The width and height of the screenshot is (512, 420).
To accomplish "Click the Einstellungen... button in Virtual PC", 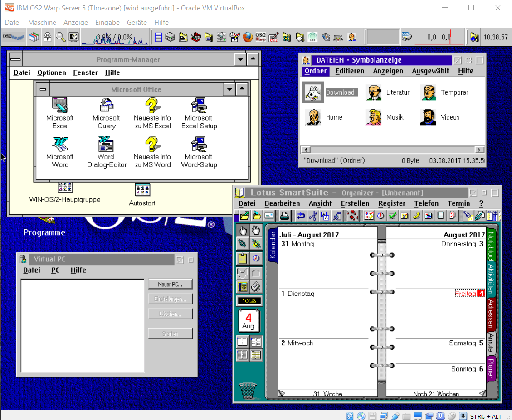I will 170,299.
